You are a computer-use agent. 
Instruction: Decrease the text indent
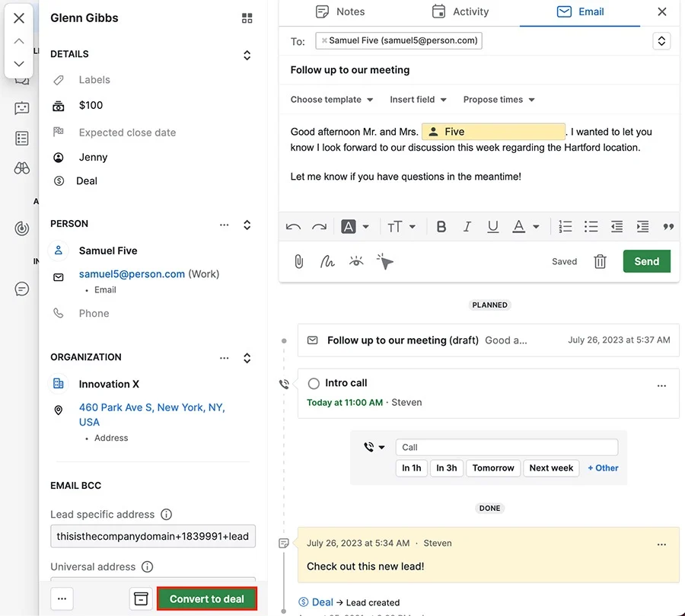pos(616,226)
